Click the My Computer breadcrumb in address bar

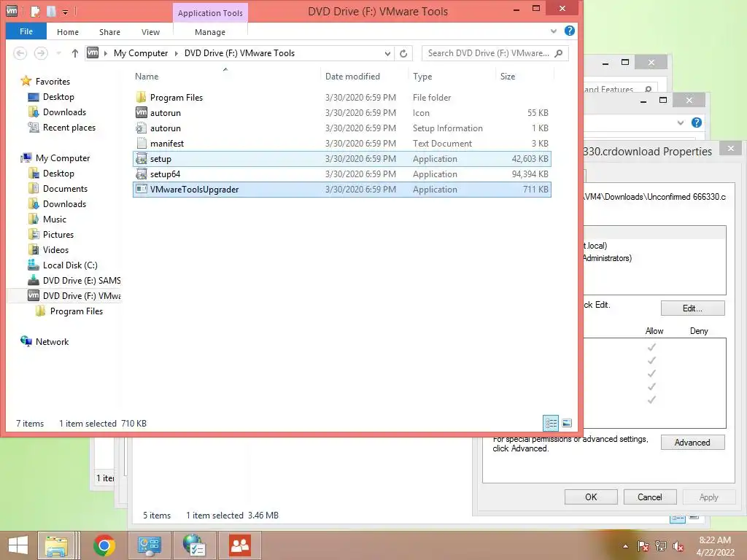(141, 52)
